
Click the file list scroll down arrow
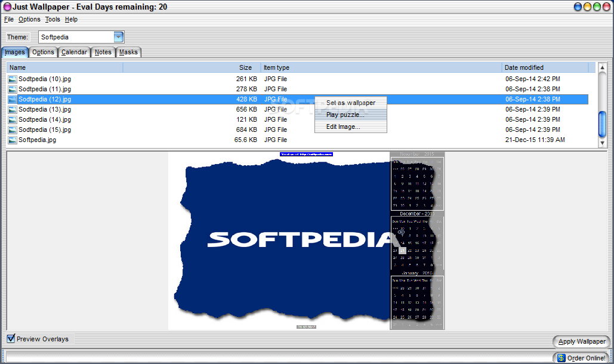[x=602, y=143]
